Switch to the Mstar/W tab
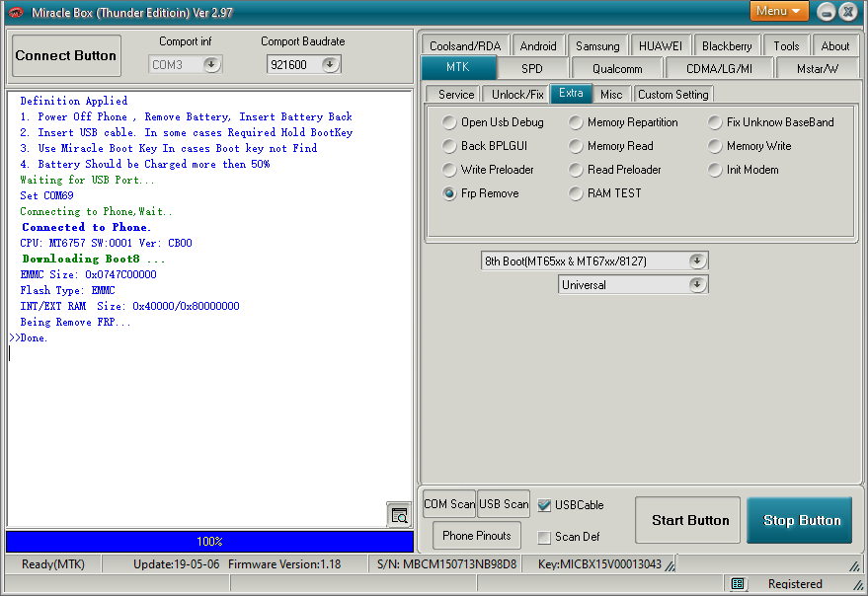The image size is (868, 596). [x=818, y=69]
